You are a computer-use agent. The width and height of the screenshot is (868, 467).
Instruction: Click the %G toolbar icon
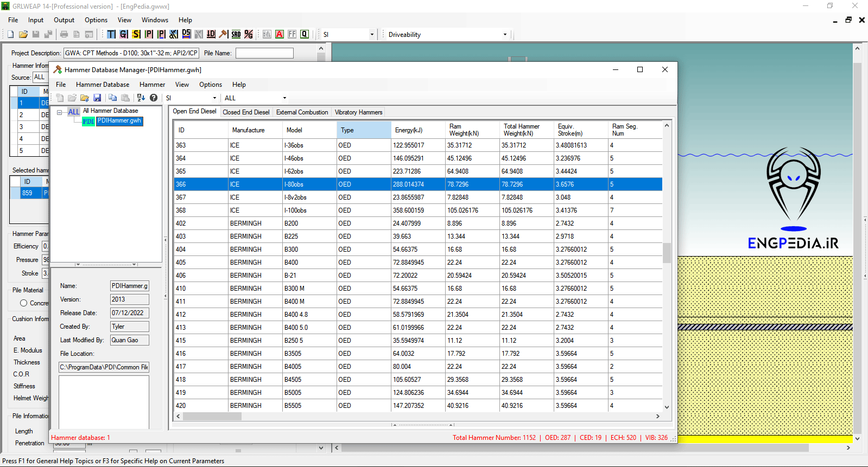(249, 34)
